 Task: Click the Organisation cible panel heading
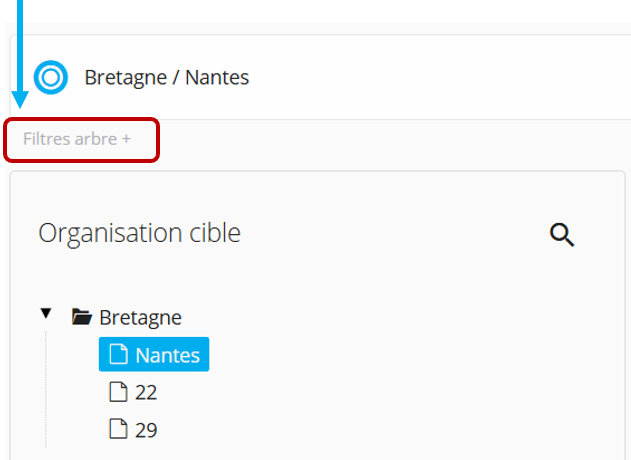click(139, 233)
